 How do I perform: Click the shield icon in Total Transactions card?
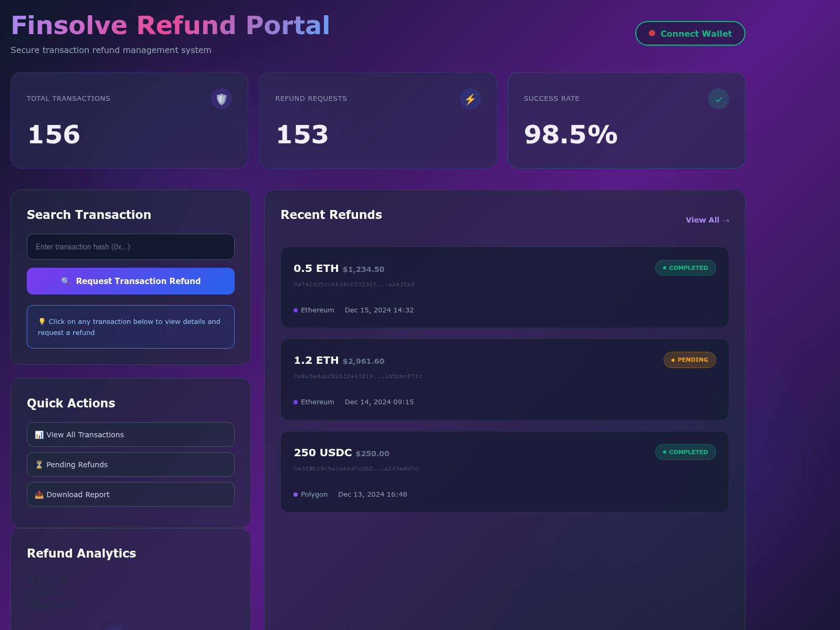click(x=222, y=99)
